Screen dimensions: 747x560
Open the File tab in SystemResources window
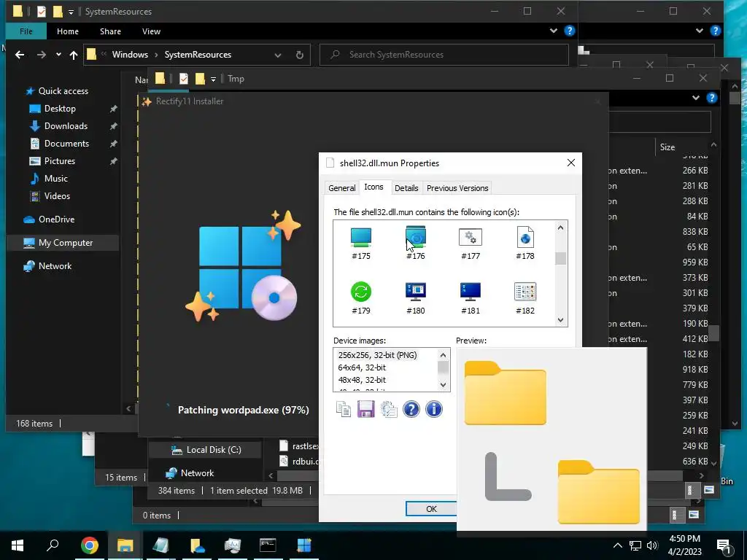tap(26, 31)
